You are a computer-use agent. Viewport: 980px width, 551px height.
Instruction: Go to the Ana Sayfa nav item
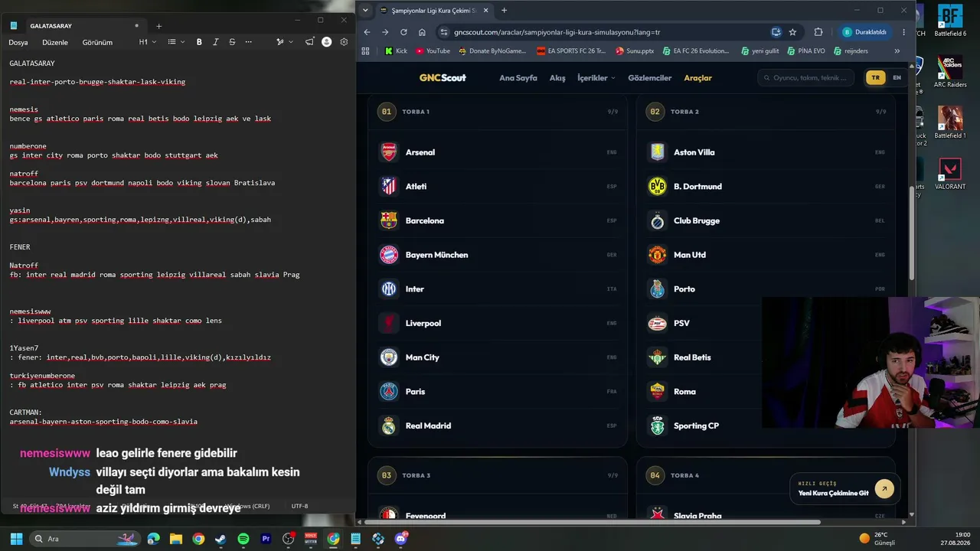[518, 78]
